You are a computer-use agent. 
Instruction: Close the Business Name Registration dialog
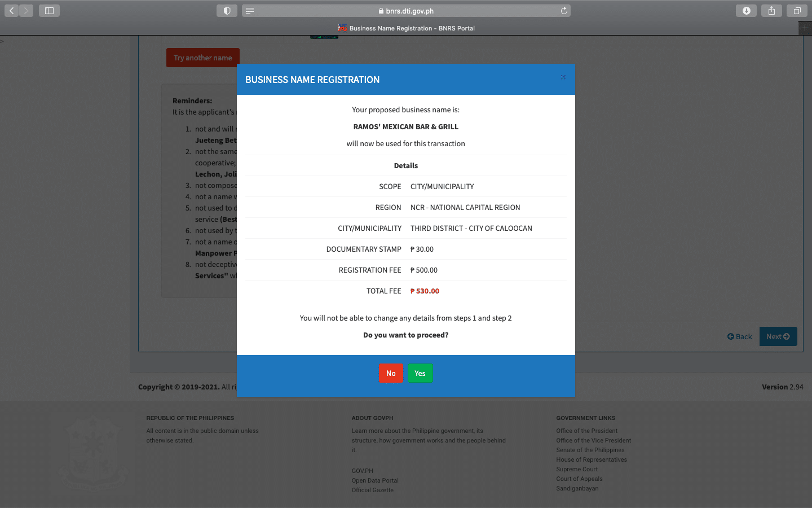pos(563,77)
